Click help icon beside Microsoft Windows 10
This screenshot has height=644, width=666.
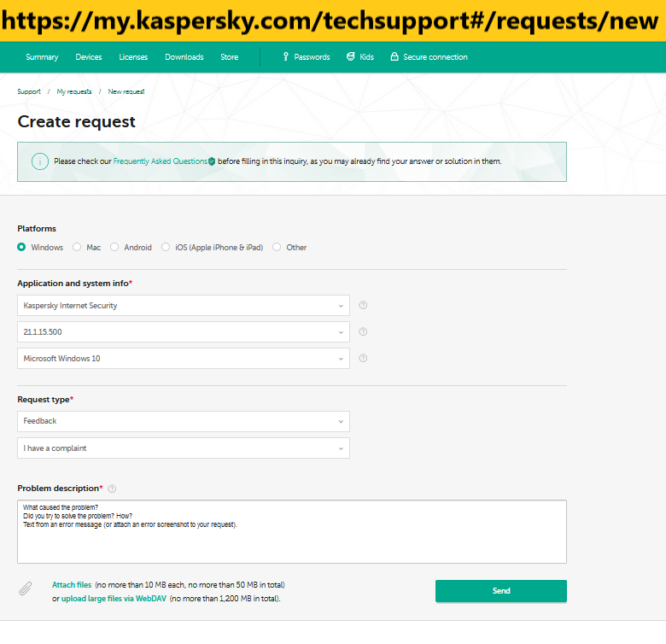[x=363, y=358]
